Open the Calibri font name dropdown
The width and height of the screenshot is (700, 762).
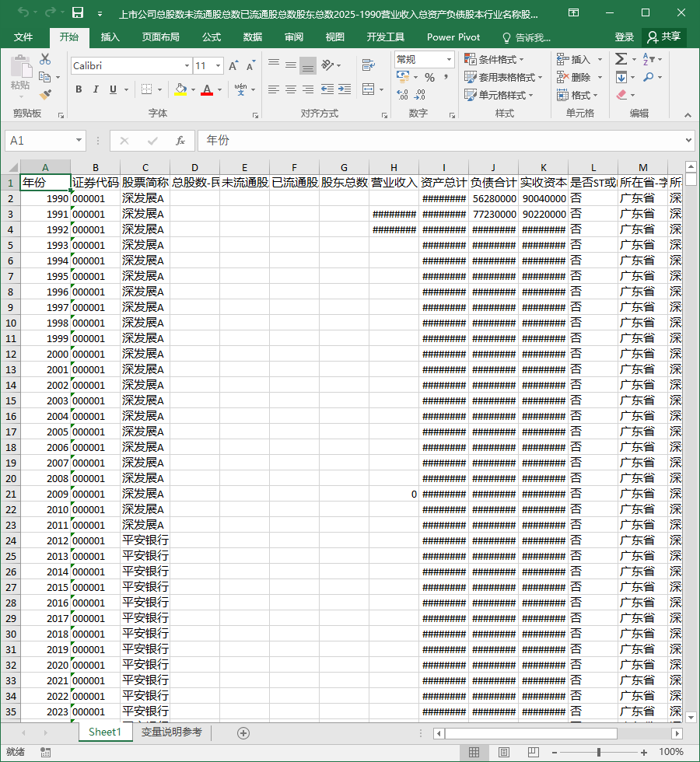click(x=187, y=66)
